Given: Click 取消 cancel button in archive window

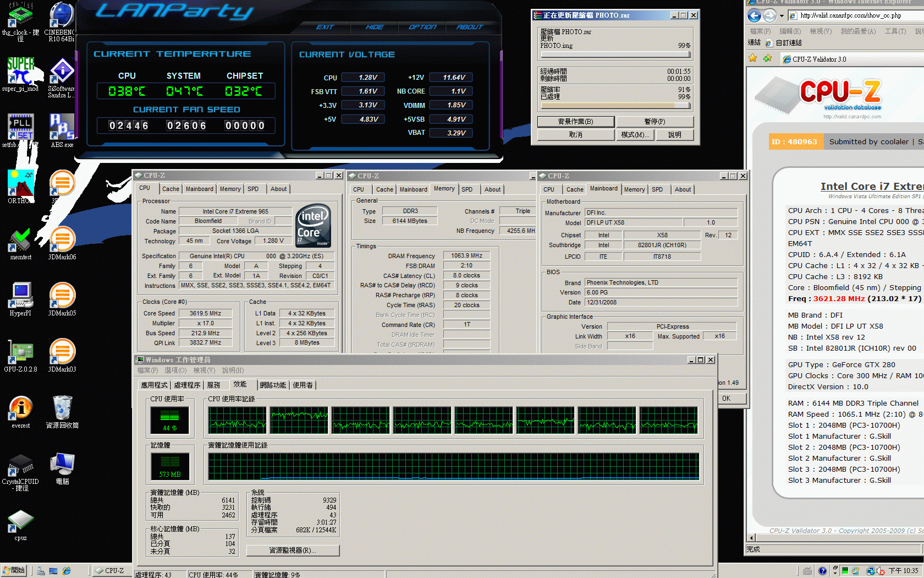Looking at the screenshot, I should [x=575, y=135].
